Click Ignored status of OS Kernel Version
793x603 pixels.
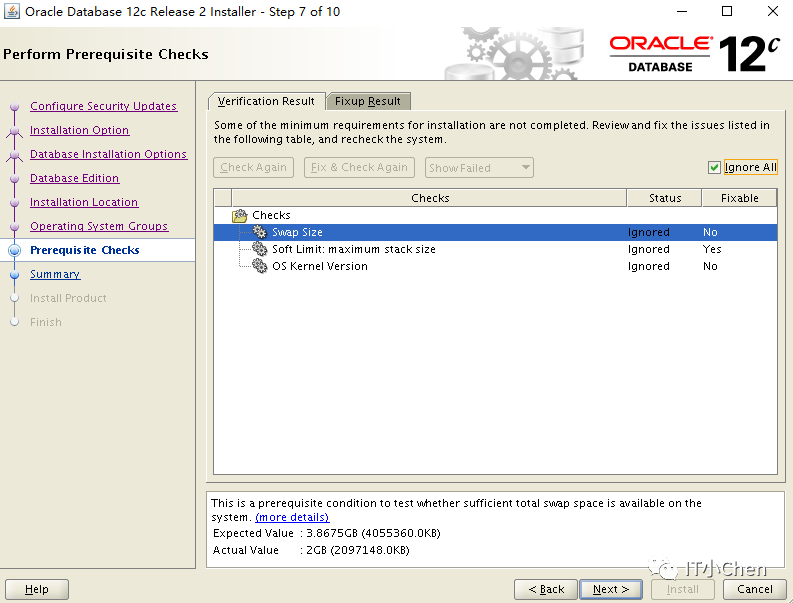point(648,266)
